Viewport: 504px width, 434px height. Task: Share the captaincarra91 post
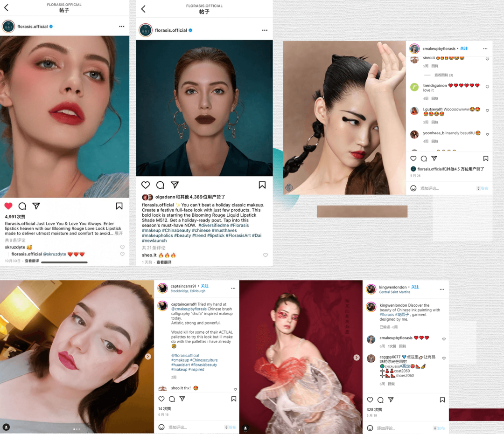pos(182,399)
